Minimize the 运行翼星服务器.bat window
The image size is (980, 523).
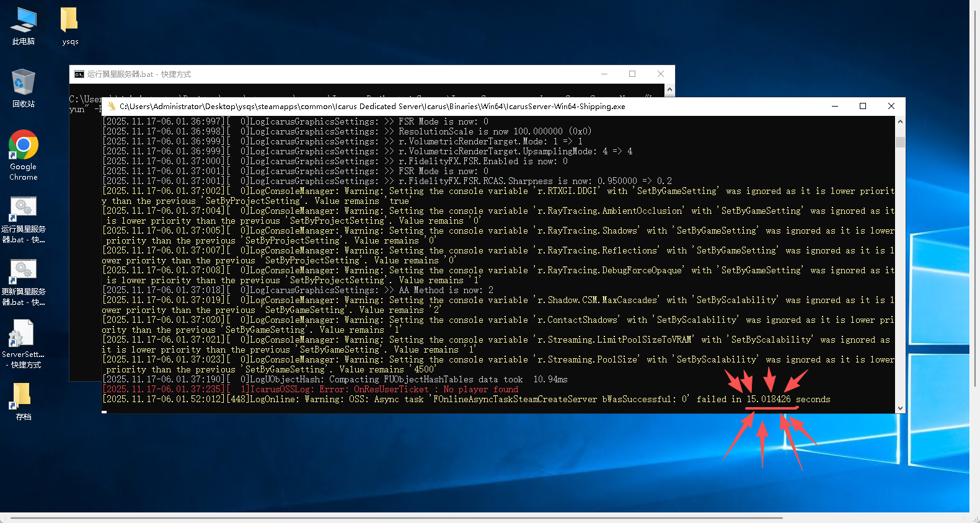pyautogui.click(x=604, y=74)
